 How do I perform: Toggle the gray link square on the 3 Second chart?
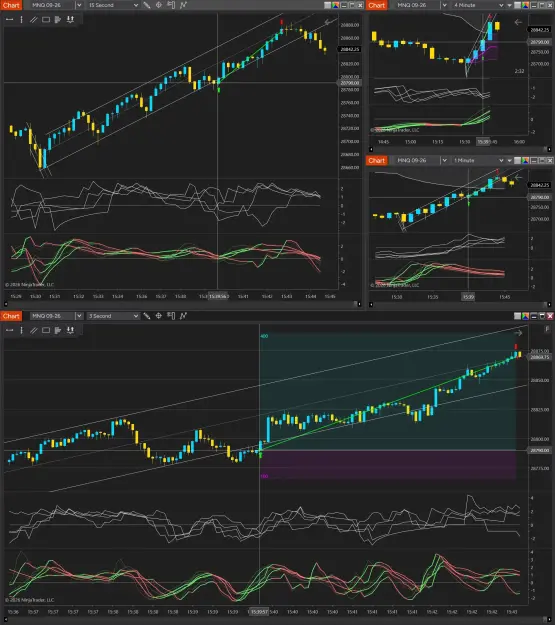(517, 316)
